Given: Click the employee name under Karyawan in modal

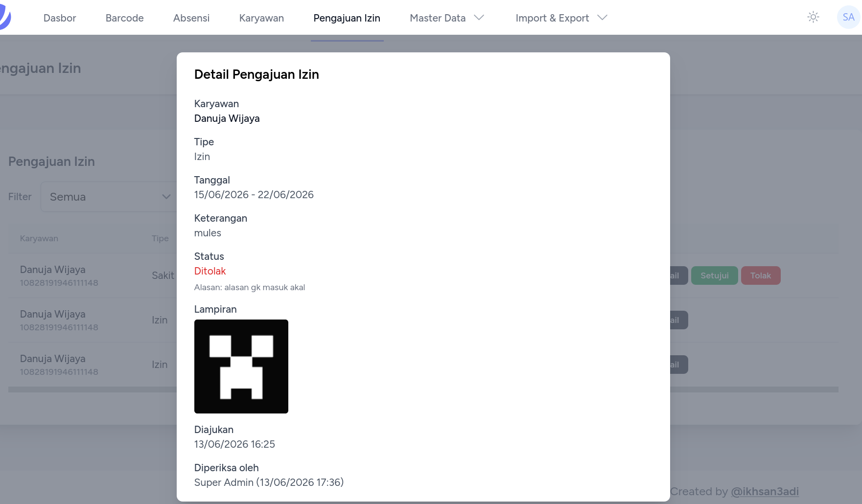Looking at the screenshot, I should 227,118.
